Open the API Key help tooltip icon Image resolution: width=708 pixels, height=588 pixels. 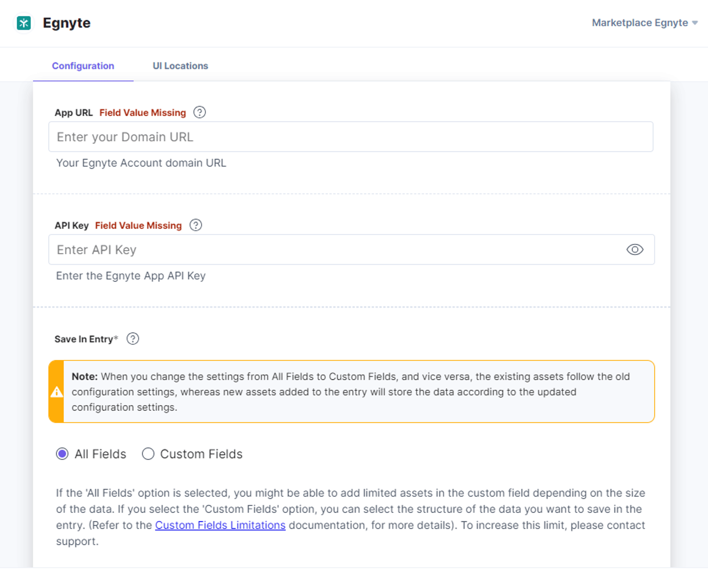coord(196,225)
